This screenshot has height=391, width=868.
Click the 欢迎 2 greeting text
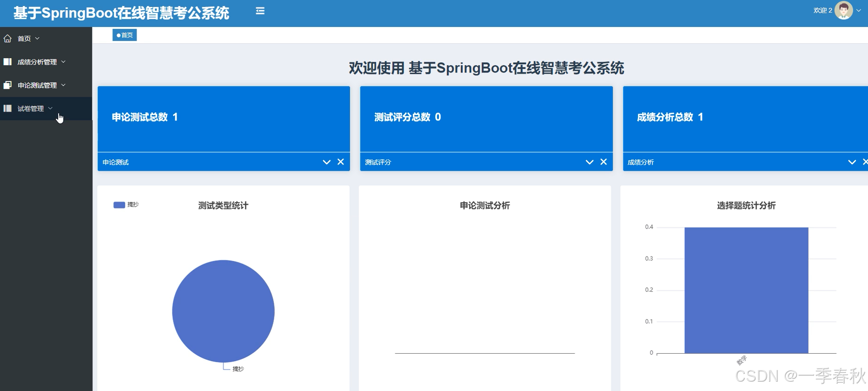(822, 10)
